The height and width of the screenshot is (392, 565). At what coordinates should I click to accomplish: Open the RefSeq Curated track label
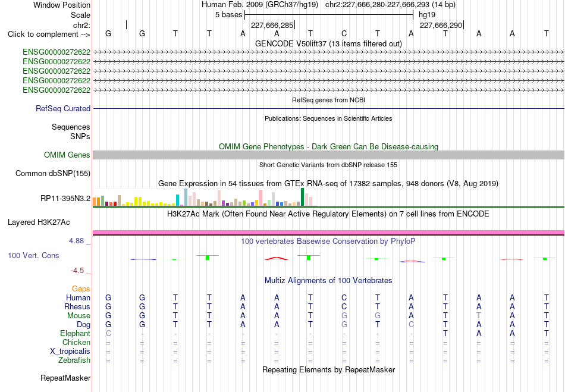click(63, 108)
